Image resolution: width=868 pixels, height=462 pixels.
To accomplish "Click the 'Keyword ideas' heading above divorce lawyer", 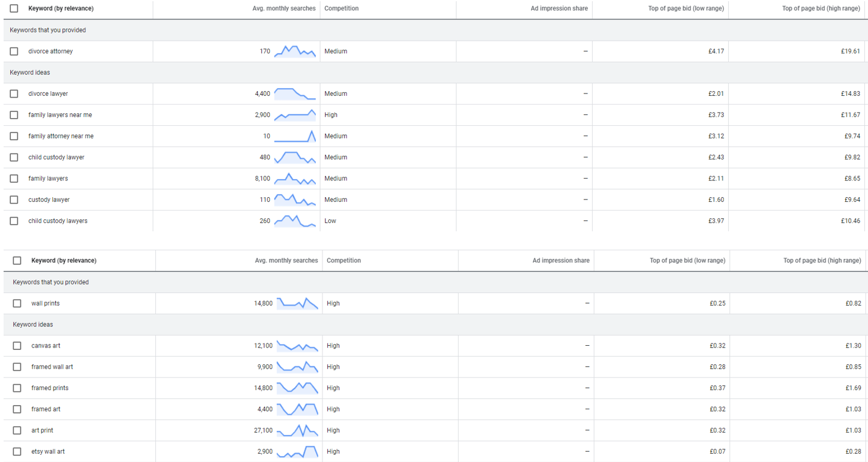I will [x=30, y=73].
